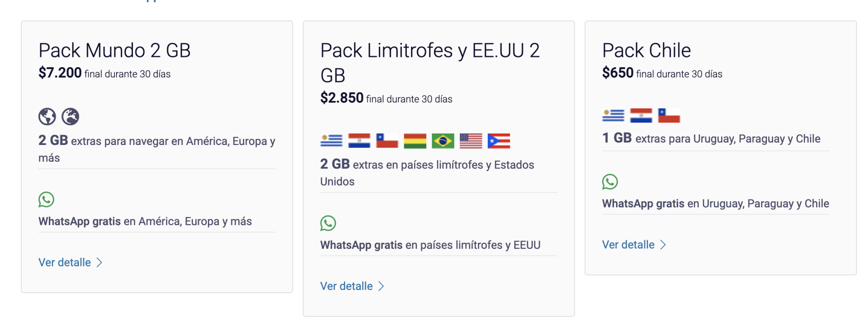Click the Chile flag in Pack Chile card
Image resolution: width=868 pixels, height=322 pixels.
coord(668,115)
